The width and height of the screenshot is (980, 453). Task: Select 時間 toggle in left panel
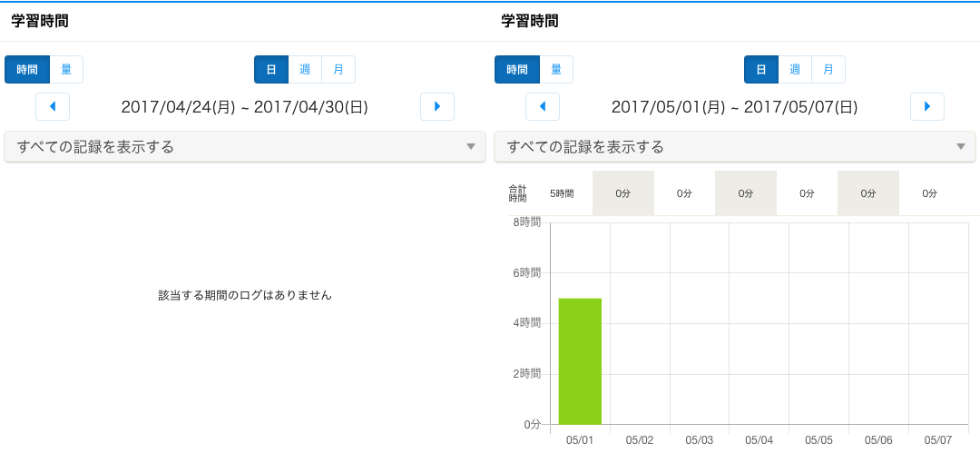(27, 69)
